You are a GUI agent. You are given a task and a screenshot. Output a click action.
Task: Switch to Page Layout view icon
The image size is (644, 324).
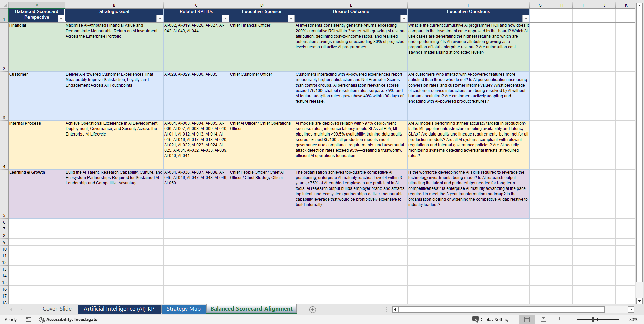point(544,319)
